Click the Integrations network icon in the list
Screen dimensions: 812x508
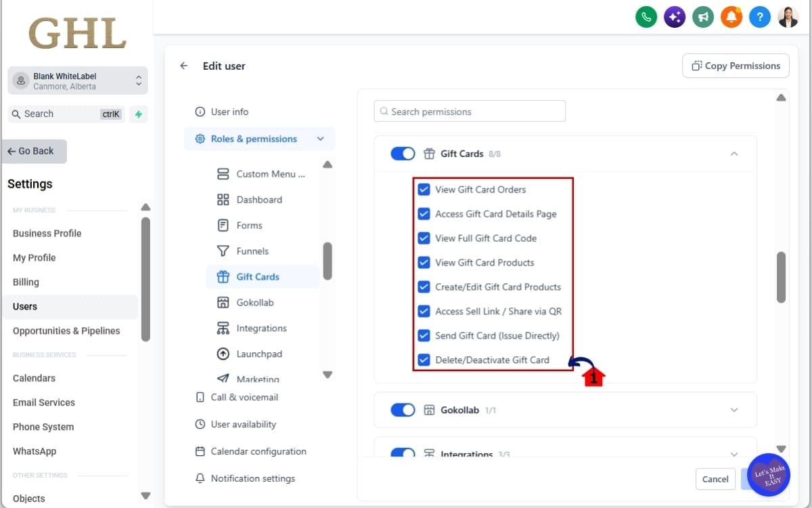(x=223, y=329)
